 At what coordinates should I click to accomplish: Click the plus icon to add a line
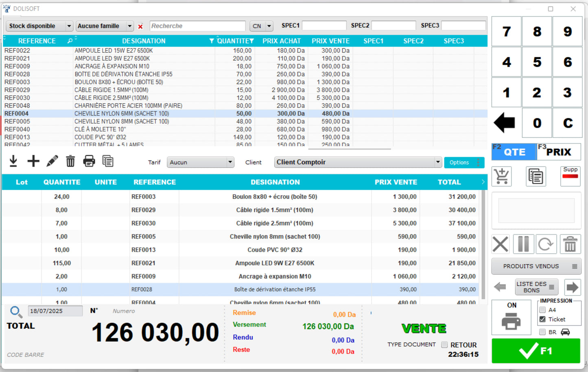(33, 161)
